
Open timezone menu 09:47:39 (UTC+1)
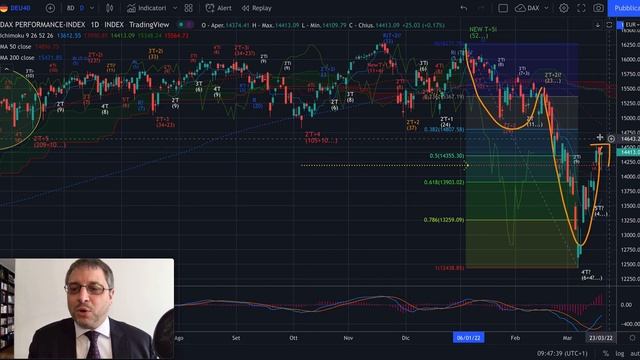562,353
